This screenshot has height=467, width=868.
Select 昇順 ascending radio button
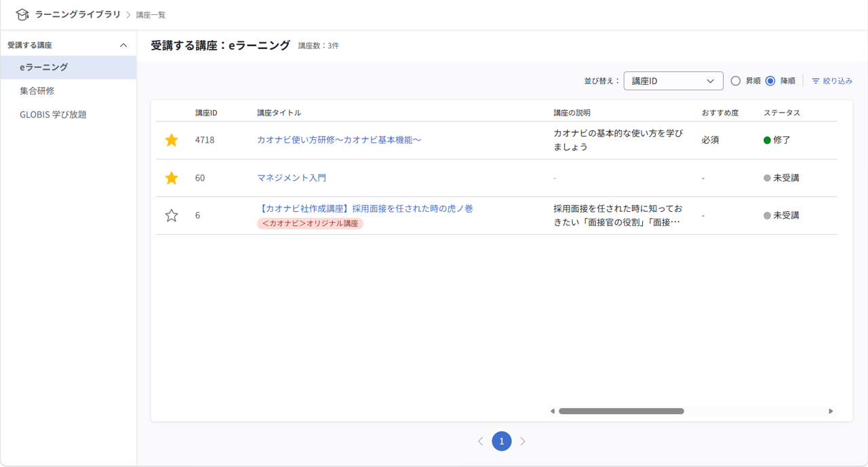(x=736, y=81)
